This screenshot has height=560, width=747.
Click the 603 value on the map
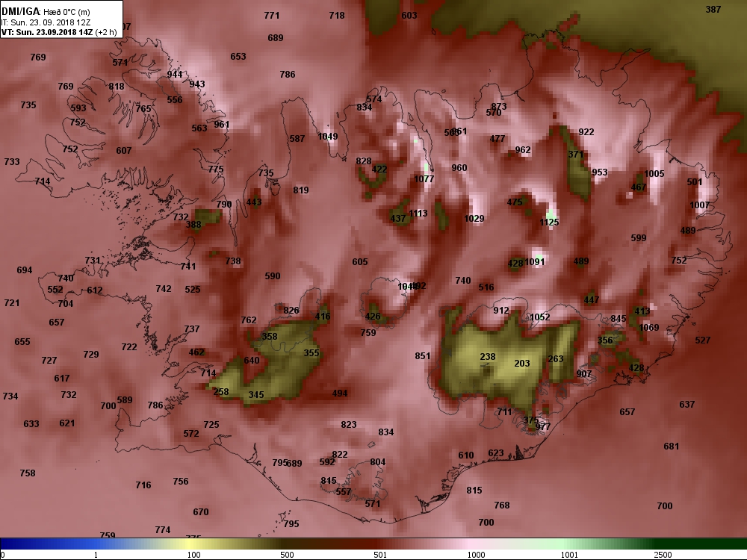pos(409,15)
